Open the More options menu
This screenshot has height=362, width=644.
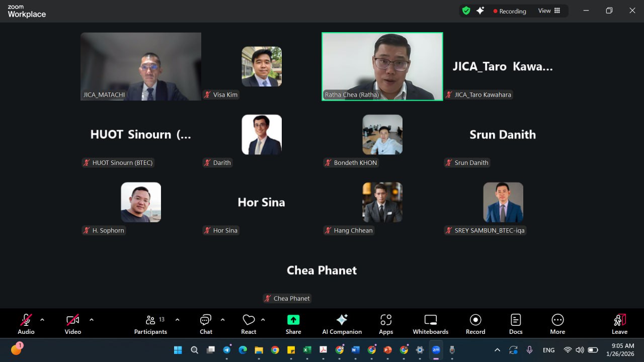click(557, 324)
